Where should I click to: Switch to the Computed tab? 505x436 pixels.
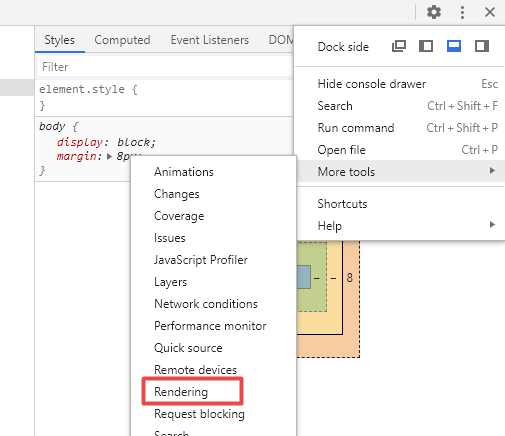[122, 40]
